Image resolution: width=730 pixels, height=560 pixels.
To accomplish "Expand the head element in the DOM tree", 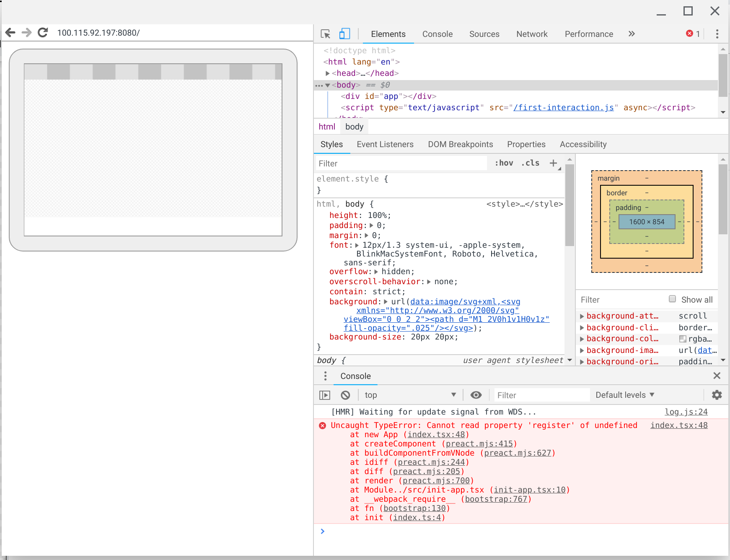I will tap(328, 73).
